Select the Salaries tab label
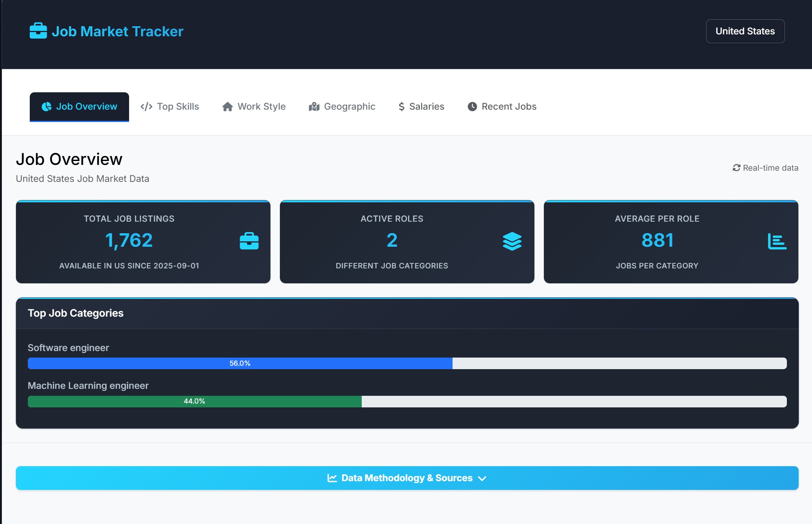Viewport: 812px width, 524px height. [x=427, y=107]
